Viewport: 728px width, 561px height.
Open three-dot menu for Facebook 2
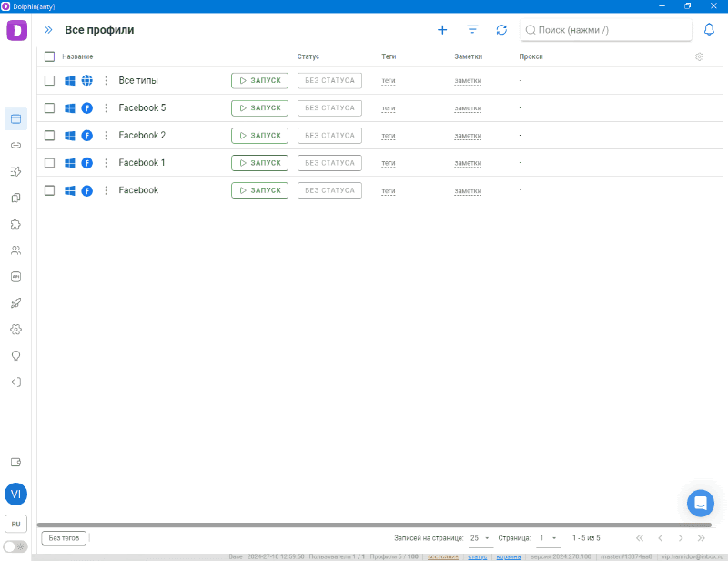[x=106, y=136]
